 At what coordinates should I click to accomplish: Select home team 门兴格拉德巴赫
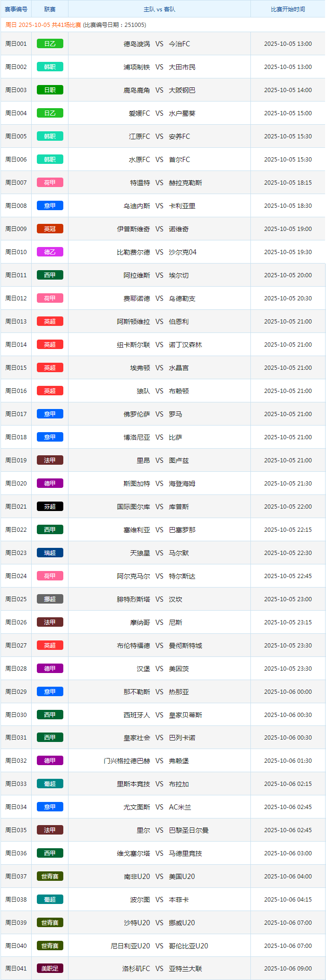click(x=127, y=761)
